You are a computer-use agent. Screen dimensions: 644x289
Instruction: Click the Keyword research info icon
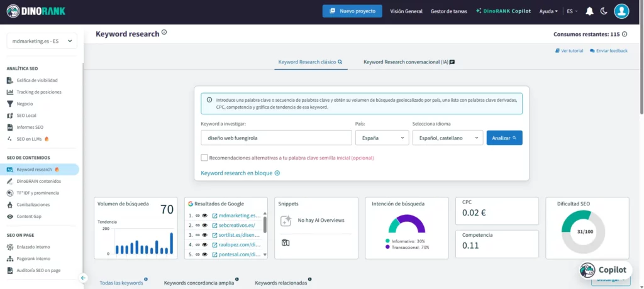[164, 33]
